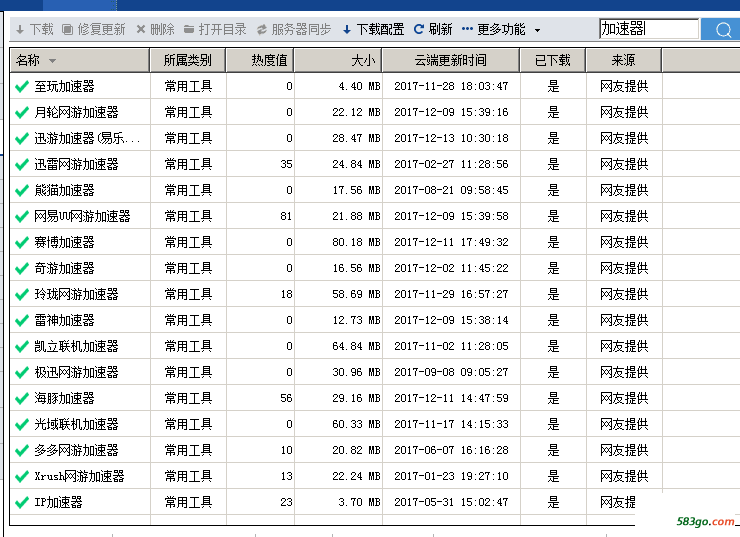The height and width of the screenshot is (537, 740).
Task: Click the 下载 download toolbar button
Action: pyautogui.click(x=34, y=30)
